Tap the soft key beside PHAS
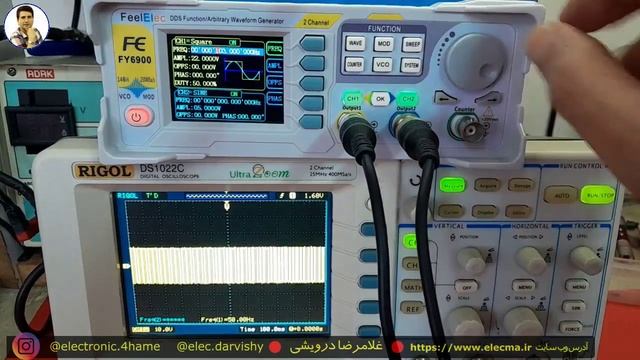 pyautogui.click(x=312, y=103)
